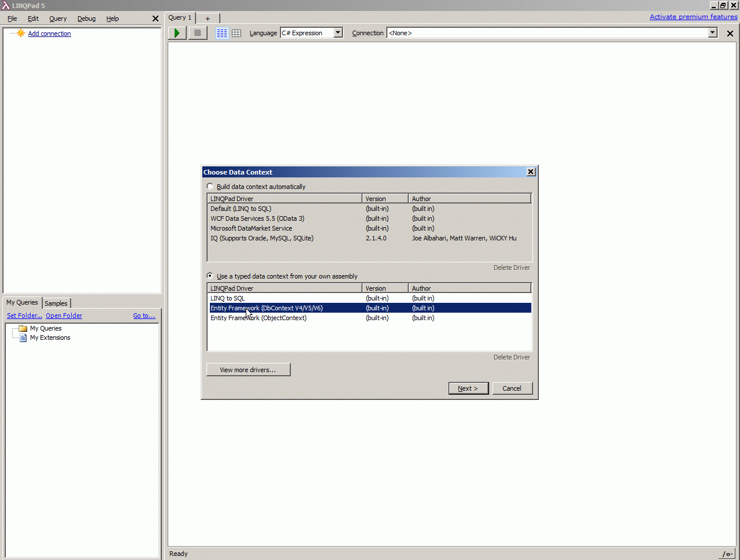The width and height of the screenshot is (740, 560).
Task: Open the Help menu
Action: tap(113, 18)
